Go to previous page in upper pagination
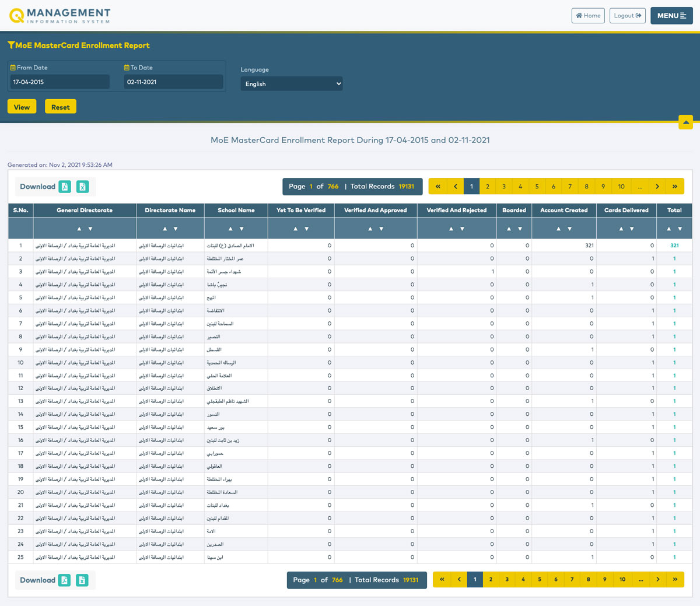 pyautogui.click(x=456, y=187)
